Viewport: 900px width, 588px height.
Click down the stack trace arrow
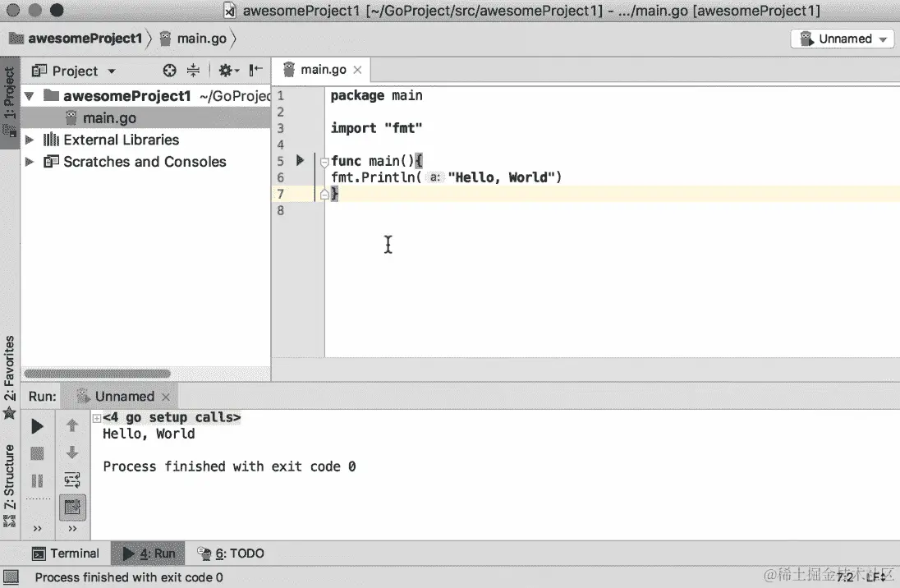click(x=72, y=452)
